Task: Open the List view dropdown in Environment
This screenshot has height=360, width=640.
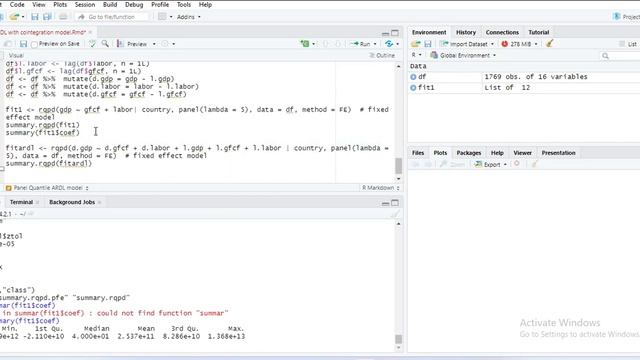Action: point(629,44)
